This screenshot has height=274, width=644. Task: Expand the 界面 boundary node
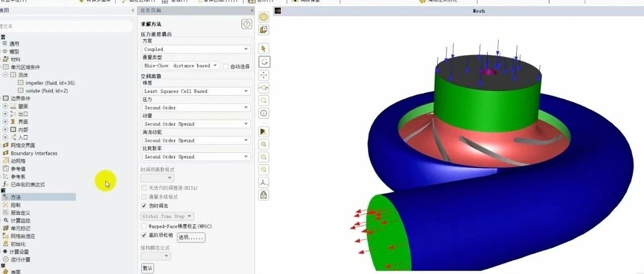click(6, 122)
